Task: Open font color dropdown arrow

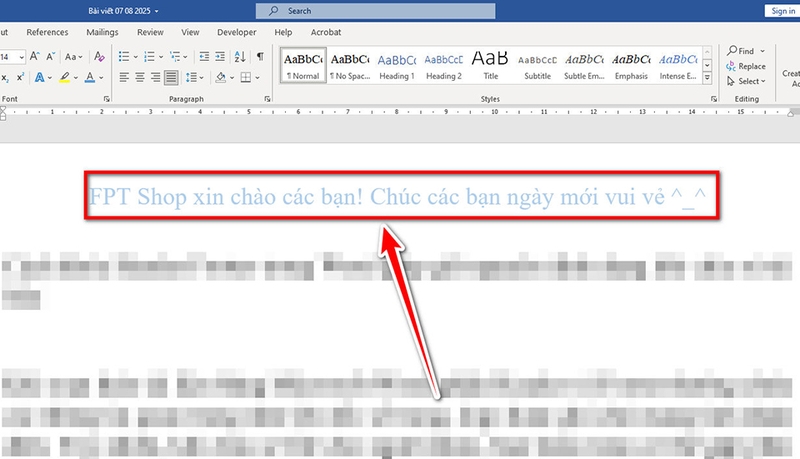Action: click(x=101, y=78)
